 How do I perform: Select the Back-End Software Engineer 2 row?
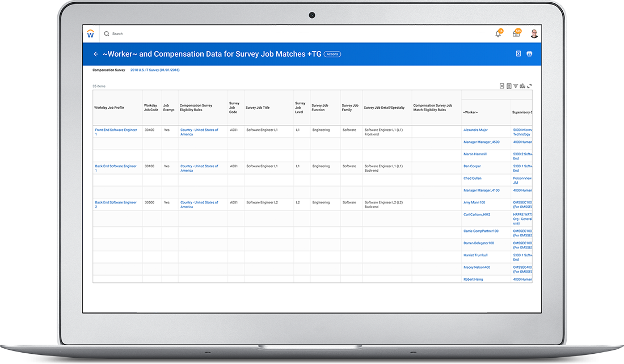coord(115,205)
